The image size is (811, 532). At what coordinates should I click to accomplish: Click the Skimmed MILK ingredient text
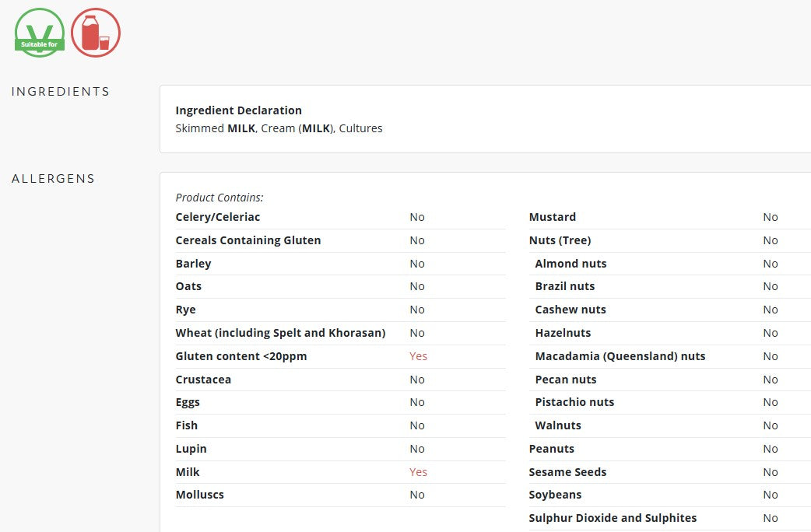tap(216, 128)
